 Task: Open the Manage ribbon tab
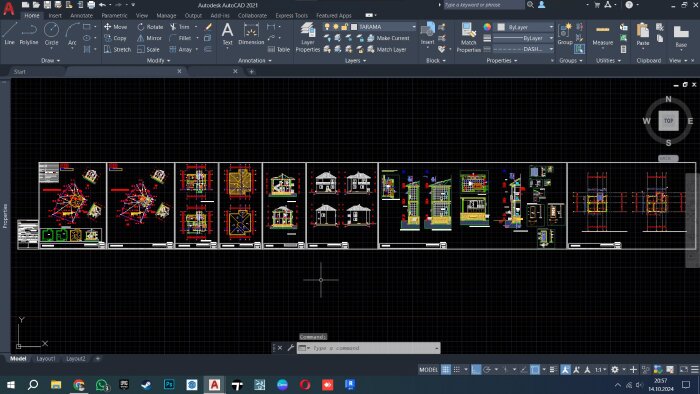[166, 15]
